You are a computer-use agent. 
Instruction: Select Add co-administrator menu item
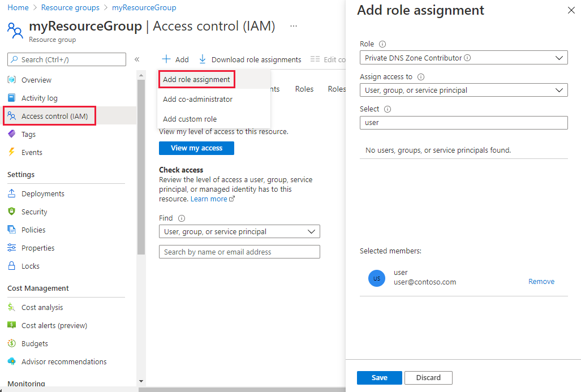click(197, 100)
